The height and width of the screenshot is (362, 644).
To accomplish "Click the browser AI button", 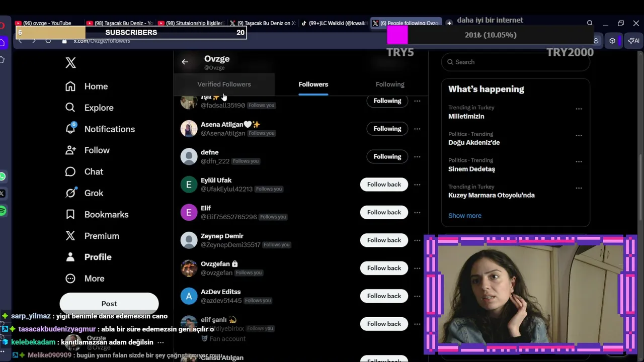I will click(633, 41).
